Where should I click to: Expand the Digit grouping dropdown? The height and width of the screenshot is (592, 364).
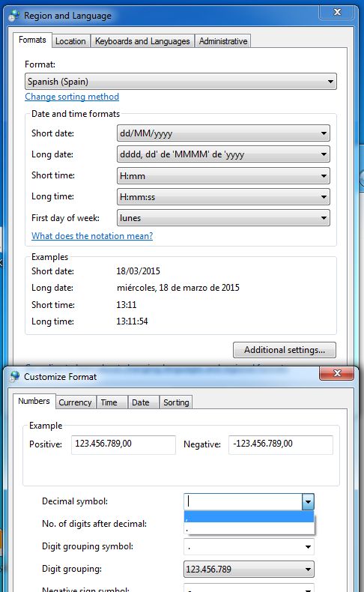pos(249,569)
